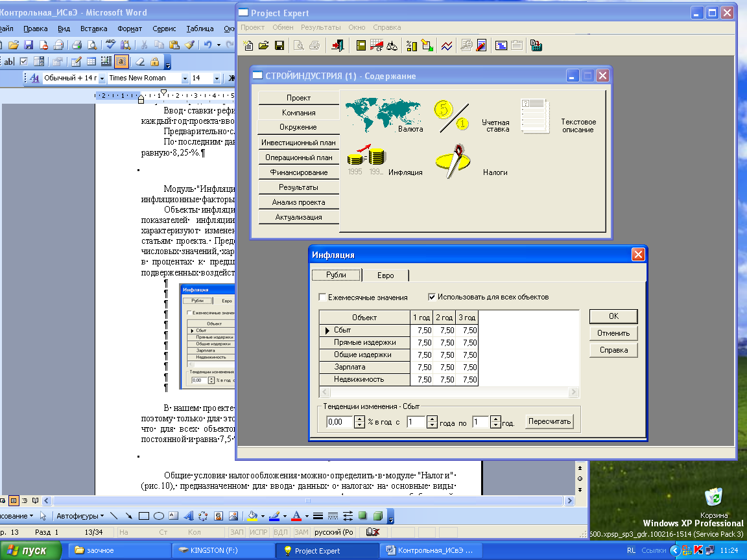Open the Валюта world map module
Image resolution: width=747 pixels, height=560 pixels.
click(x=383, y=115)
